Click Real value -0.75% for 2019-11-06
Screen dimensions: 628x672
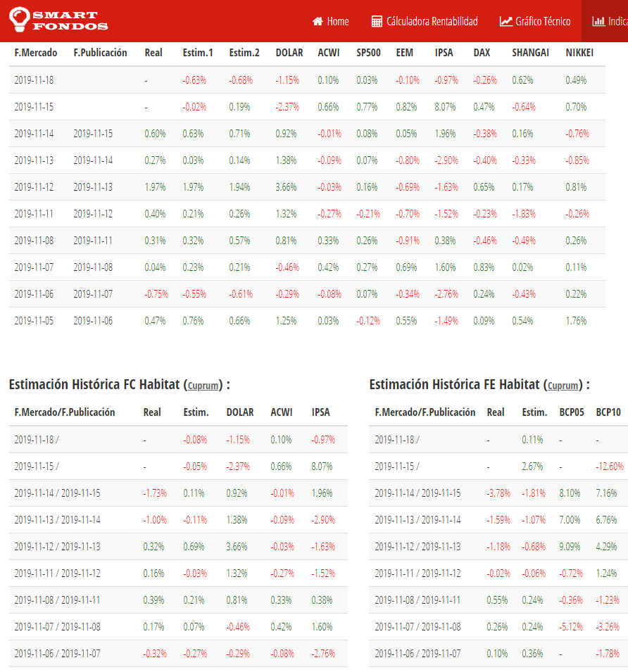tap(156, 294)
